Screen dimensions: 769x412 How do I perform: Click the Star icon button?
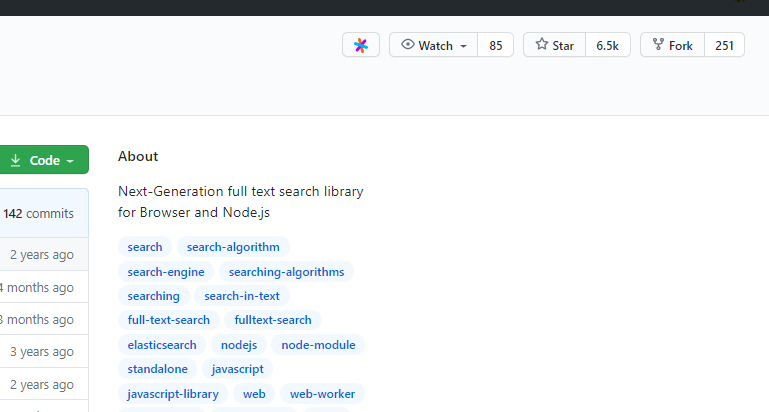542,45
